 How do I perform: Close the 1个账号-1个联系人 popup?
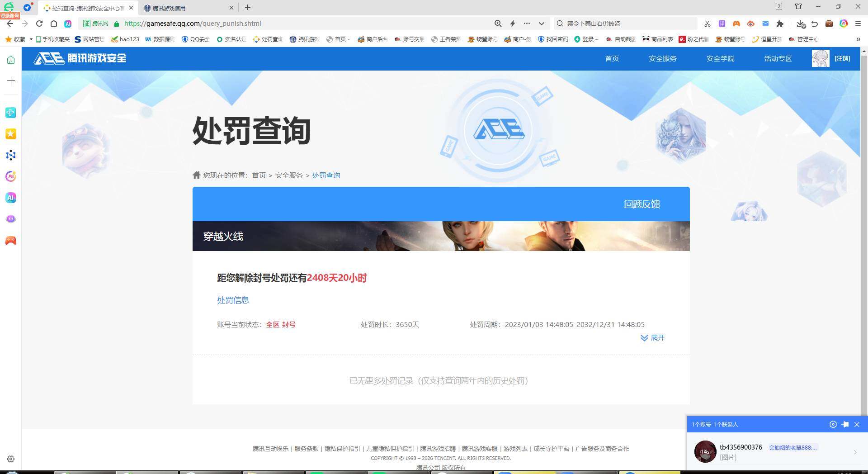[857, 425]
